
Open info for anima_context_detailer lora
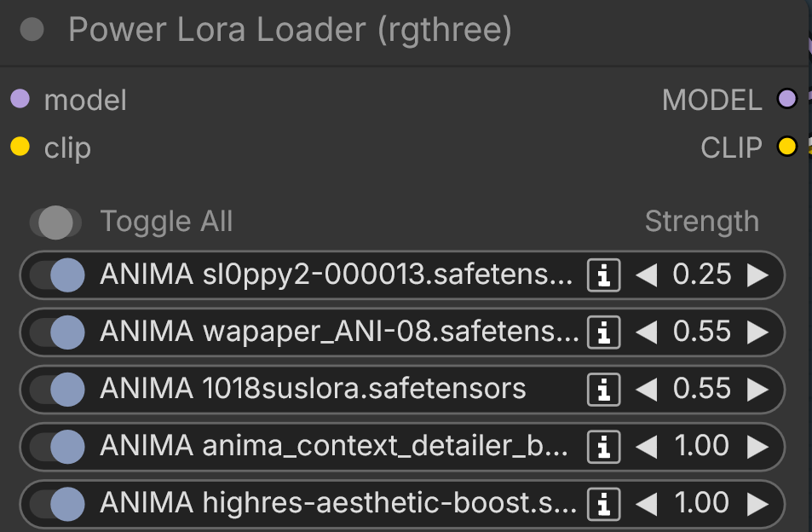603,447
